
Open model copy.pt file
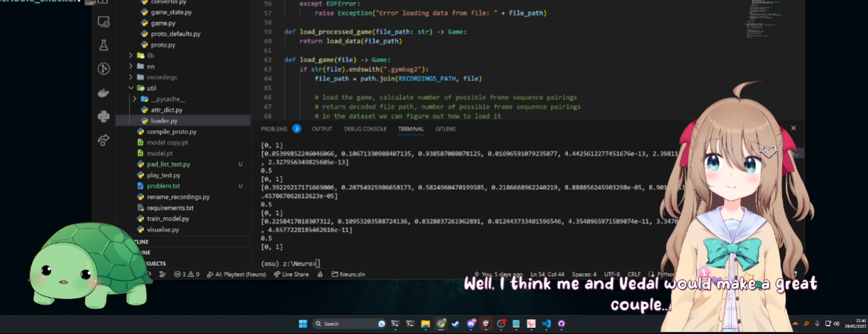[168, 143]
